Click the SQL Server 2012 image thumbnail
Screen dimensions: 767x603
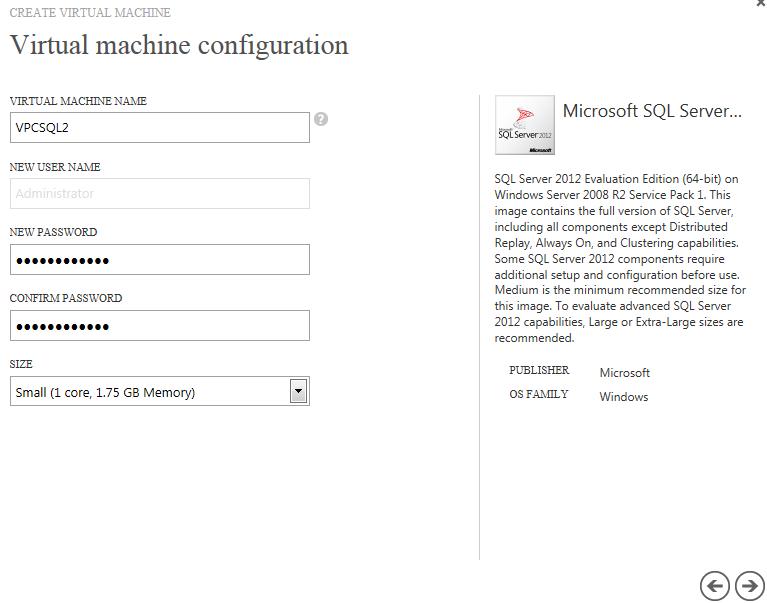pos(525,125)
